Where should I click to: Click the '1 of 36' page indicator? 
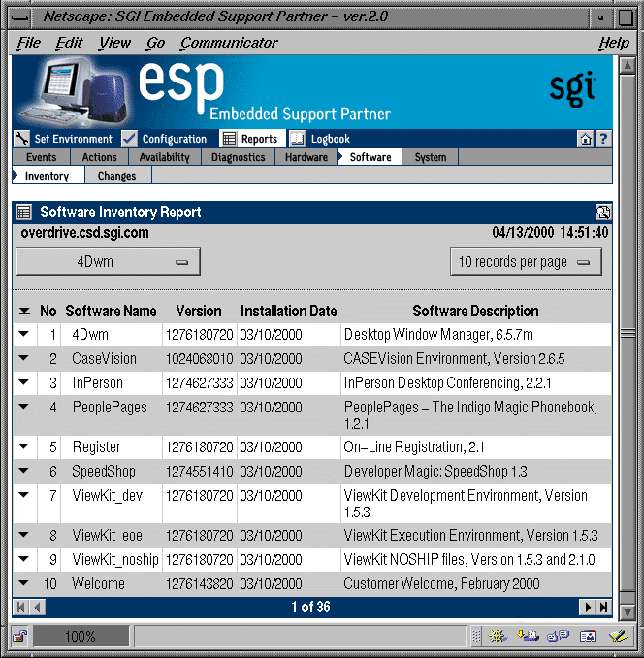pyautogui.click(x=310, y=608)
